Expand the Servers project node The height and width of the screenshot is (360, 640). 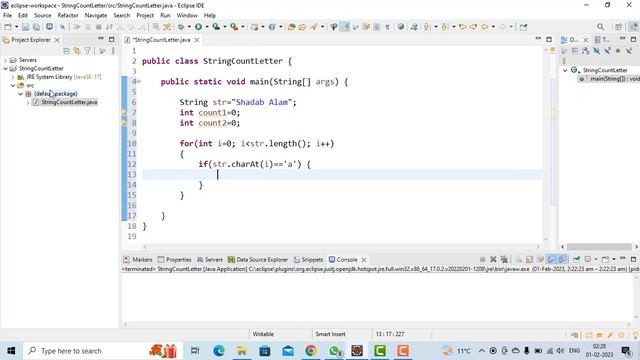pos(5,60)
